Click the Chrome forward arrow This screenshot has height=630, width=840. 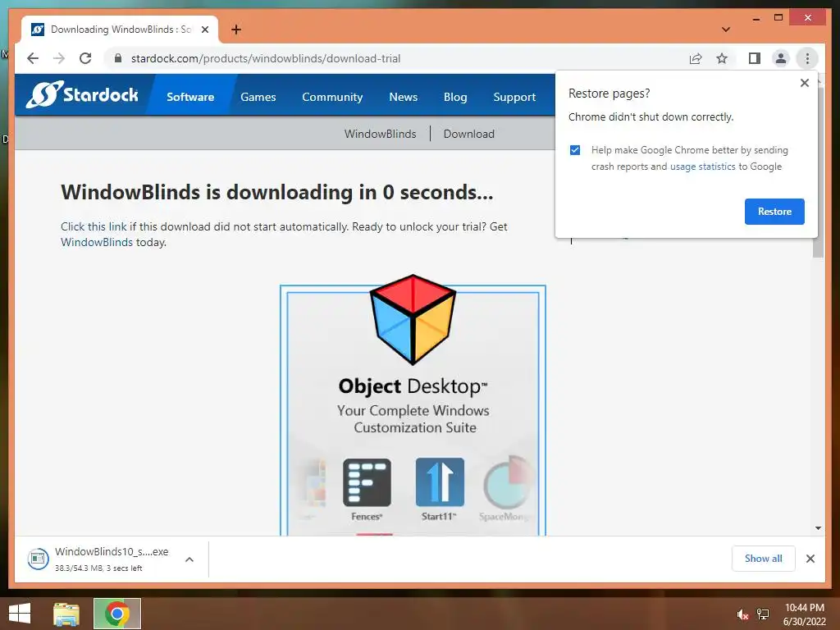click(59, 58)
